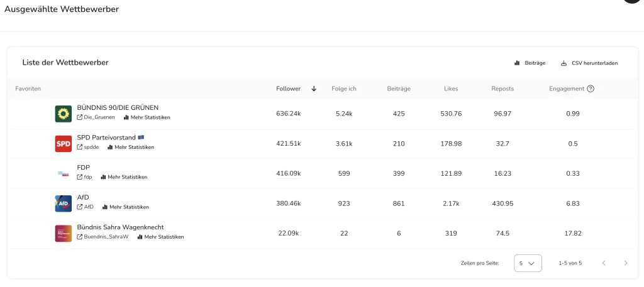
Task: Open the spdde external profile link
Action: [x=88, y=147]
